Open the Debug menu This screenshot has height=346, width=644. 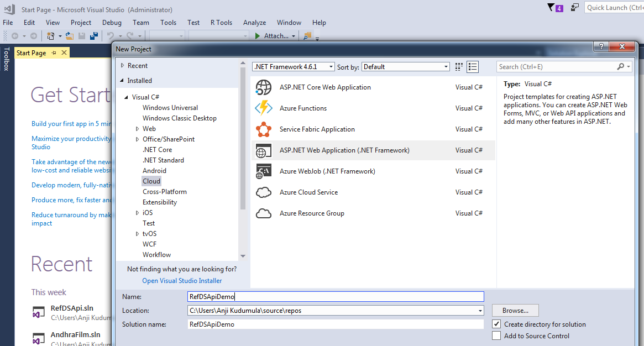pyautogui.click(x=112, y=23)
